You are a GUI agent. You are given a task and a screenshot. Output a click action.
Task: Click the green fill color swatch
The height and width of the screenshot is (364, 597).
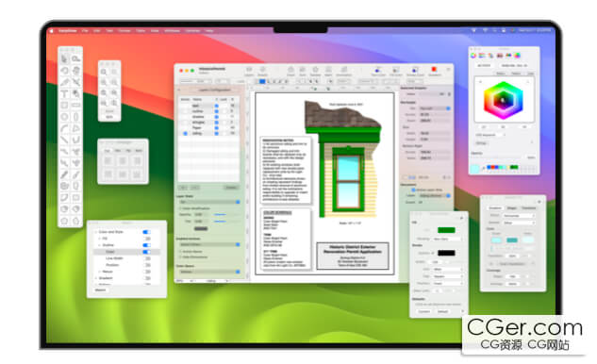(446, 230)
